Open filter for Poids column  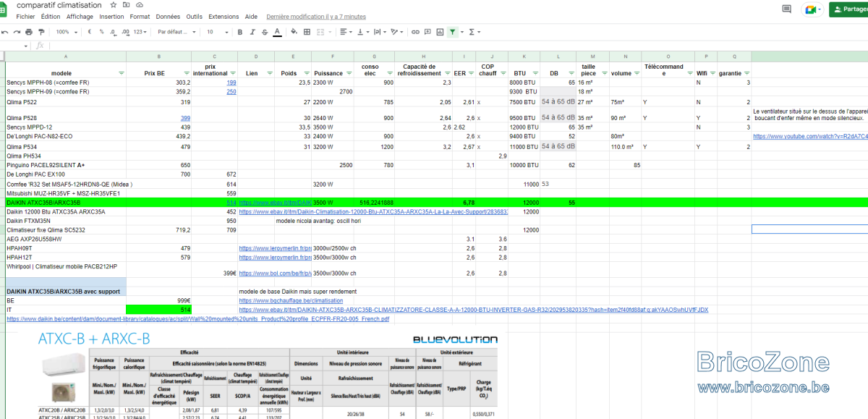tap(305, 73)
